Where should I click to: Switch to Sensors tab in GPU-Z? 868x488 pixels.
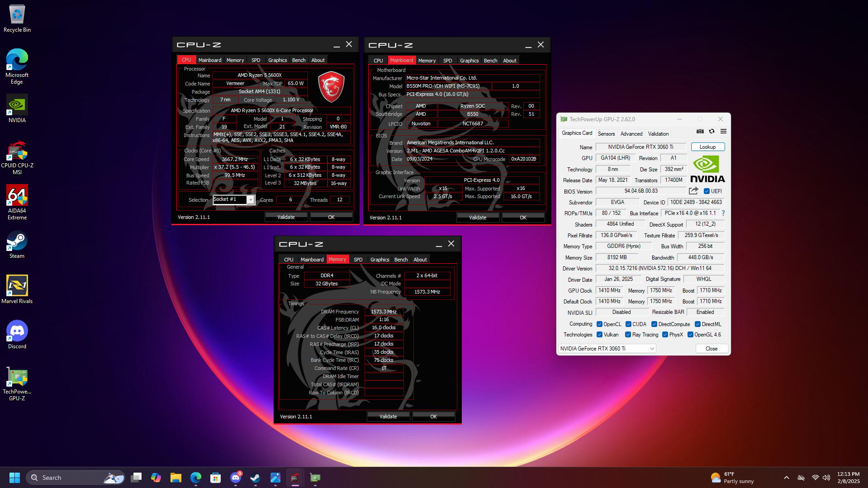tap(606, 134)
